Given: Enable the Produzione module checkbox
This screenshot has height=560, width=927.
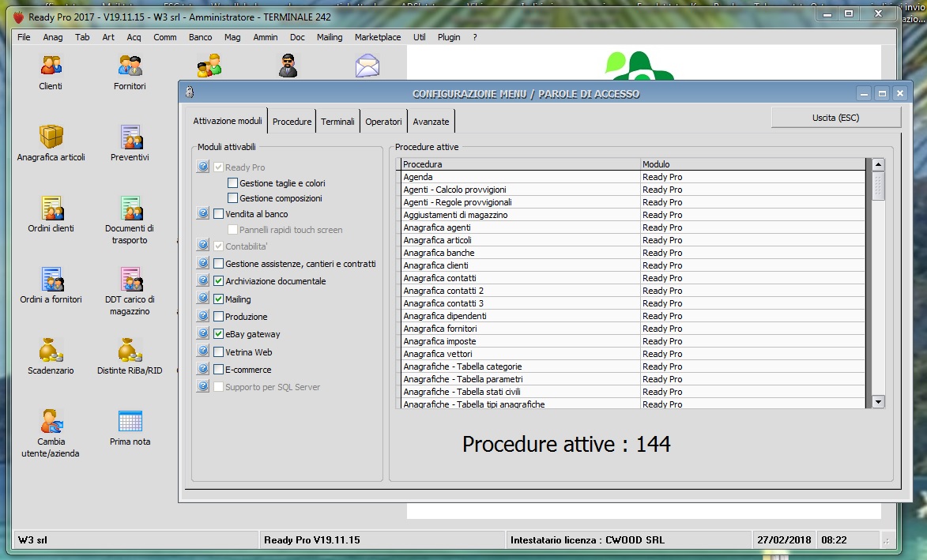Looking at the screenshot, I should (x=219, y=317).
